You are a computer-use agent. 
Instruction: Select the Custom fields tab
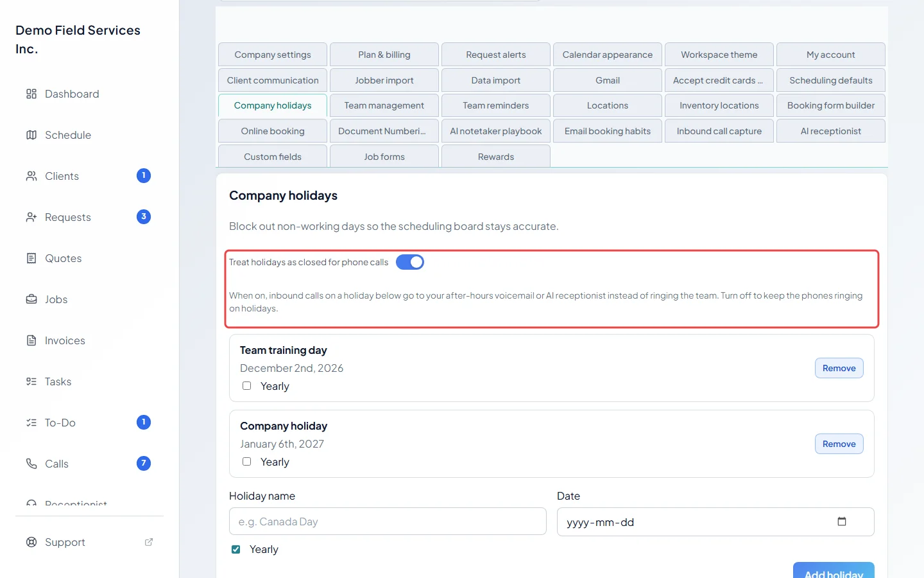[273, 157]
